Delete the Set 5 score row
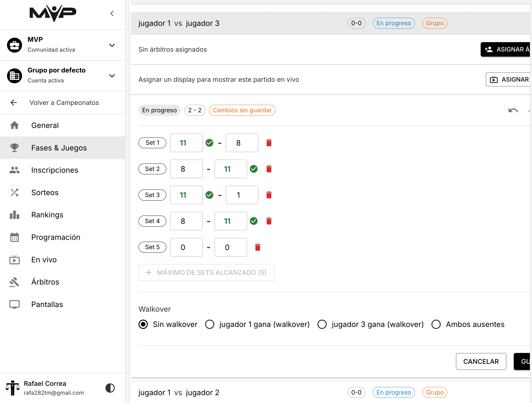Viewport: 532px width, 403px height. coord(258,247)
